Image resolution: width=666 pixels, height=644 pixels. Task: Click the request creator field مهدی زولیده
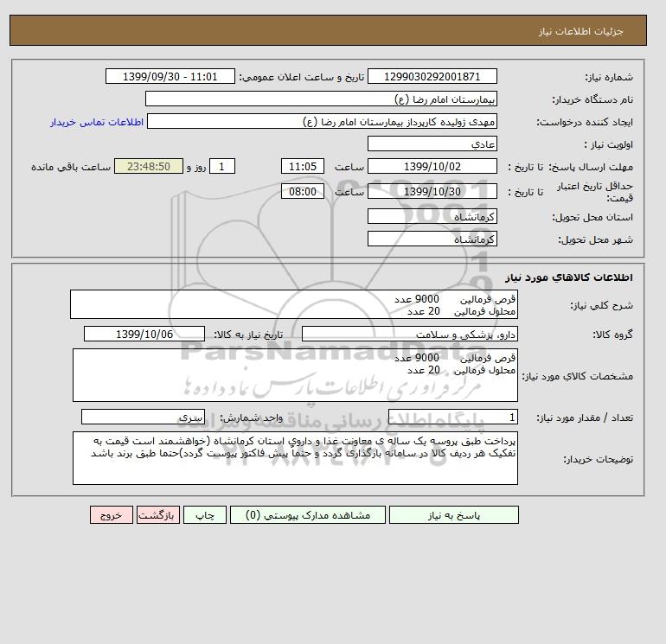click(x=322, y=121)
